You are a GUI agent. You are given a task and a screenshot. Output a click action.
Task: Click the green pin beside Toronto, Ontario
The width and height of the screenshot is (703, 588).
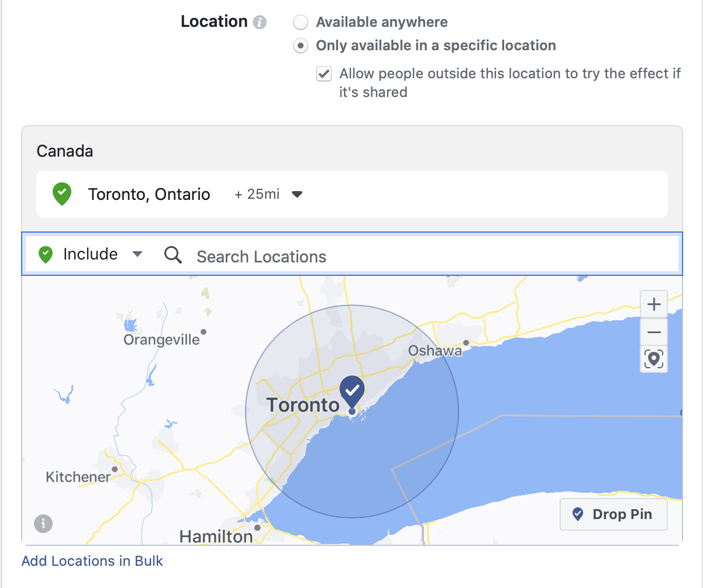pos(62,194)
